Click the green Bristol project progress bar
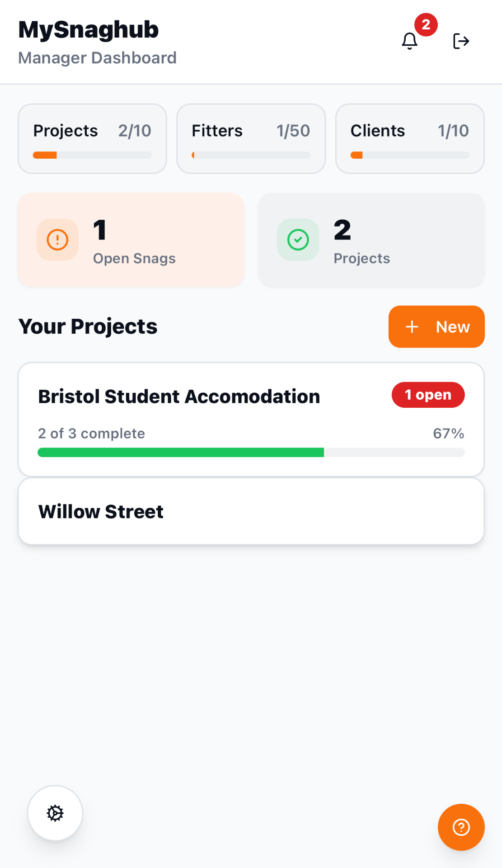The width and height of the screenshot is (502, 868). (181, 453)
